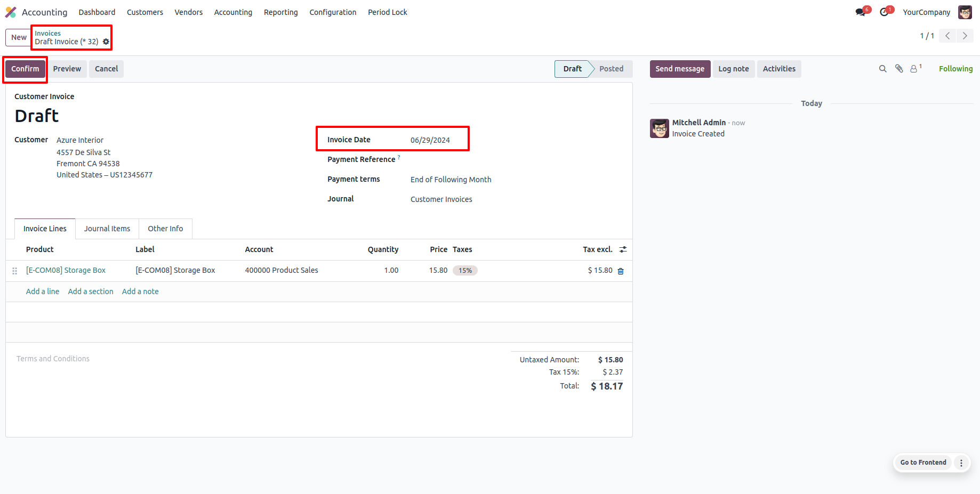The width and height of the screenshot is (980, 494).
Task: Click the Payment Reference help question mark
Action: 399,157
